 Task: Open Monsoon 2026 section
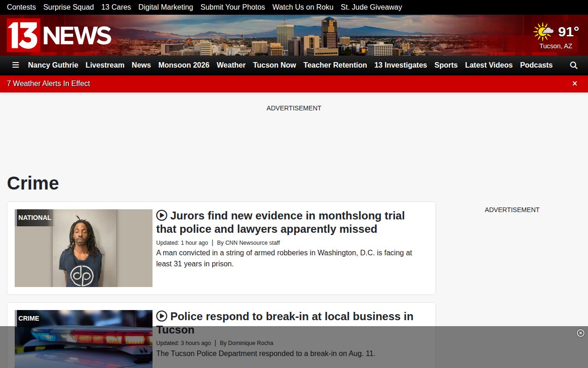point(184,65)
